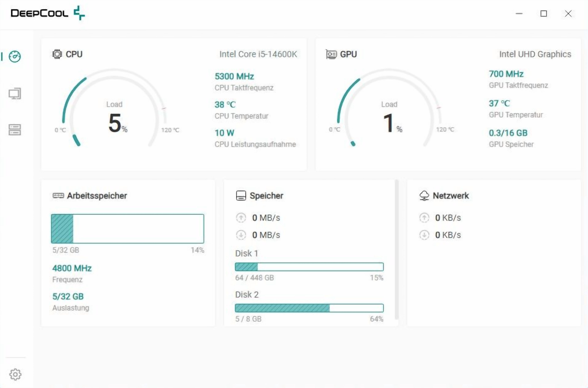
Task: Click the Arbeitsspeicher usage bar
Action: pos(127,229)
